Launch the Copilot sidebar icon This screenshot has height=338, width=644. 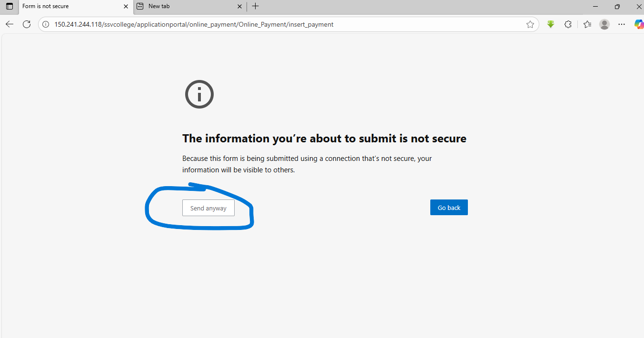(x=639, y=24)
